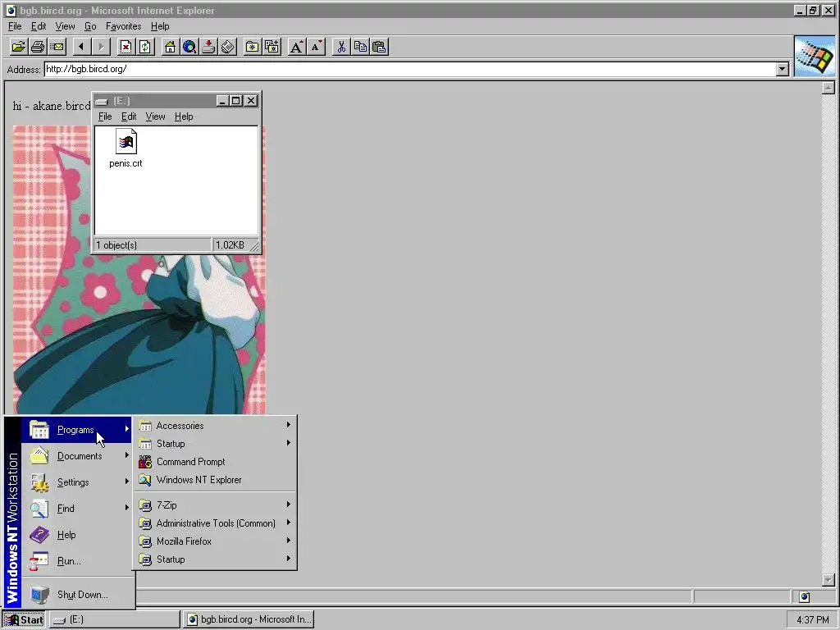This screenshot has width=840, height=630.
Task: Go Back using the left arrow icon
Action: (81, 47)
